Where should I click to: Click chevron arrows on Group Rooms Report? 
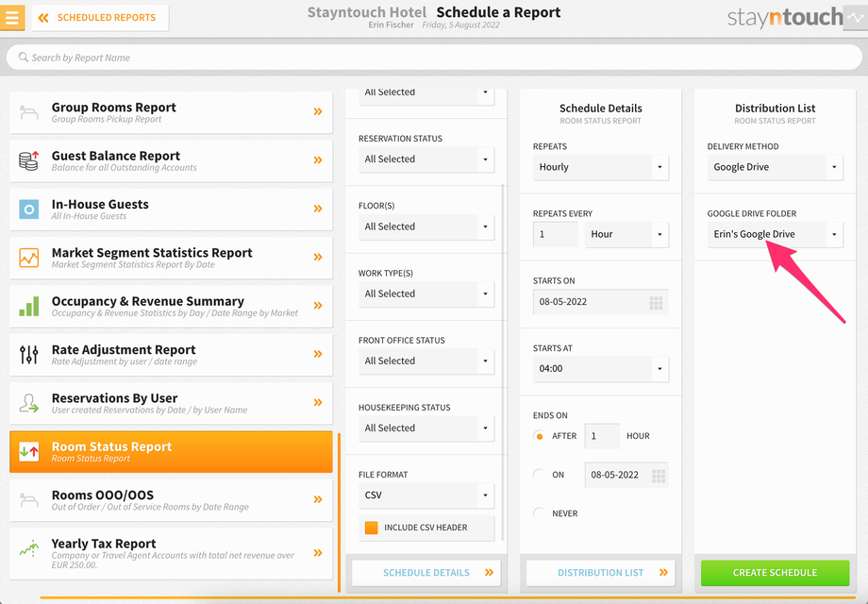tap(318, 111)
